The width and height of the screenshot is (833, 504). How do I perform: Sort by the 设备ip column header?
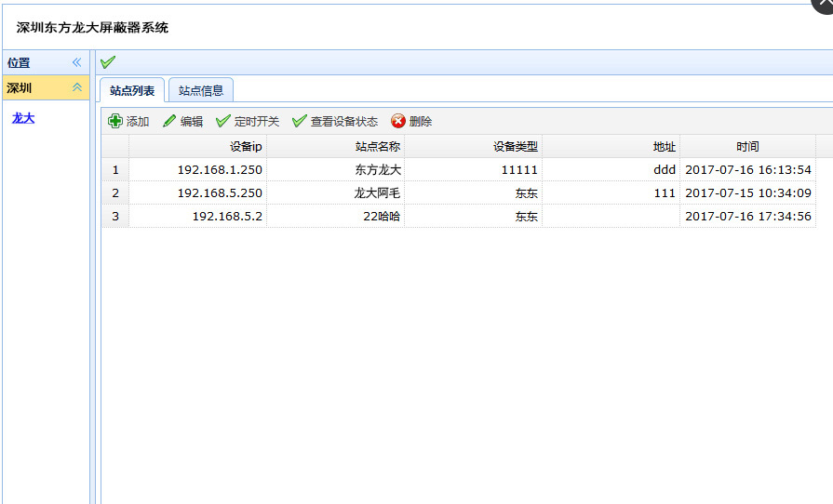coord(197,146)
